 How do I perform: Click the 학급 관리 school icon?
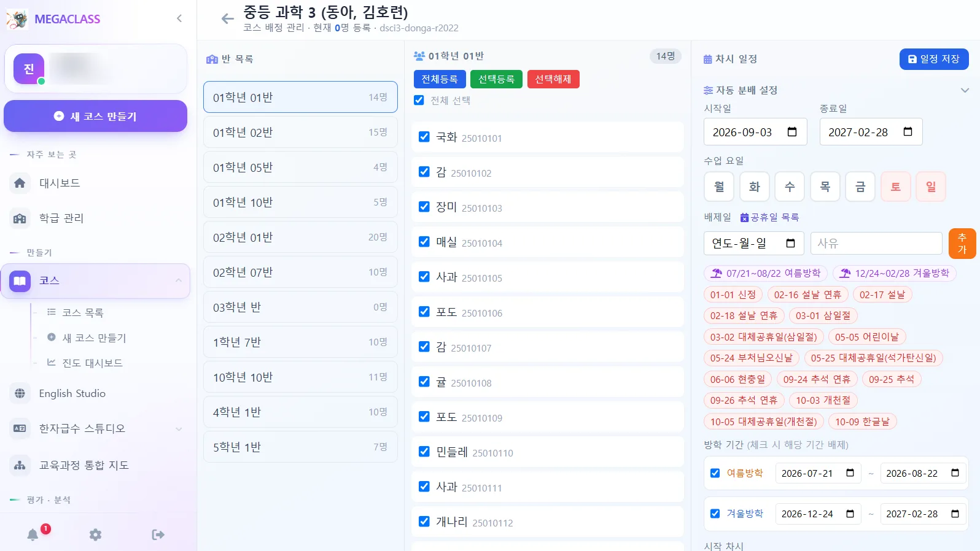pyautogui.click(x=20, y=218)
